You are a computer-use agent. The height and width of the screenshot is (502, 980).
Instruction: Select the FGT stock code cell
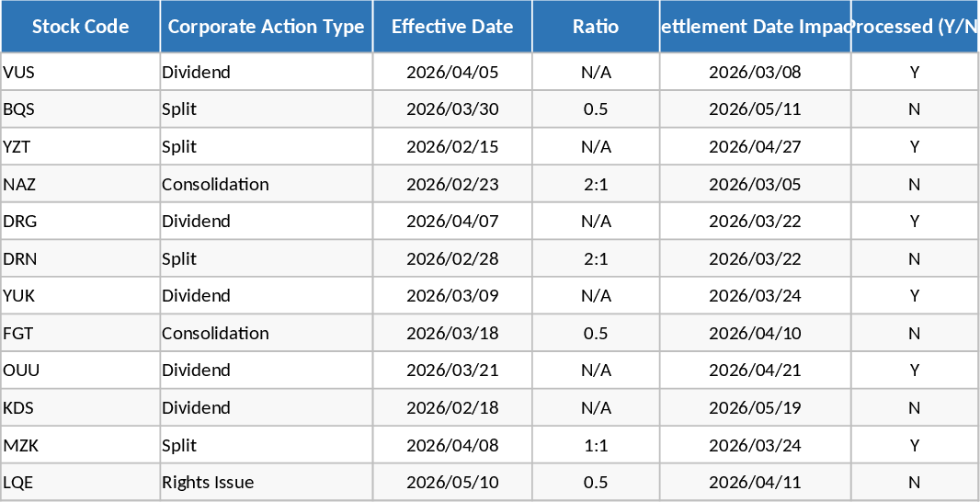81,333
